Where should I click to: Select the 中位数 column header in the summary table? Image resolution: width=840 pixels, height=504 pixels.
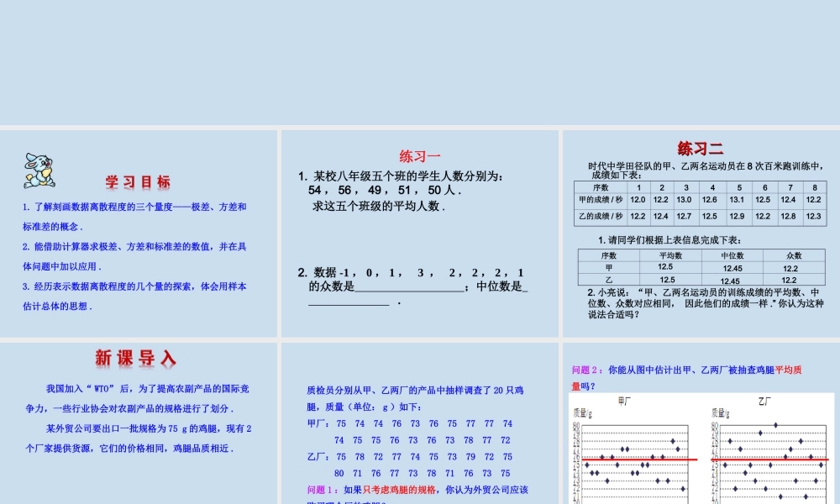(732, 255)
